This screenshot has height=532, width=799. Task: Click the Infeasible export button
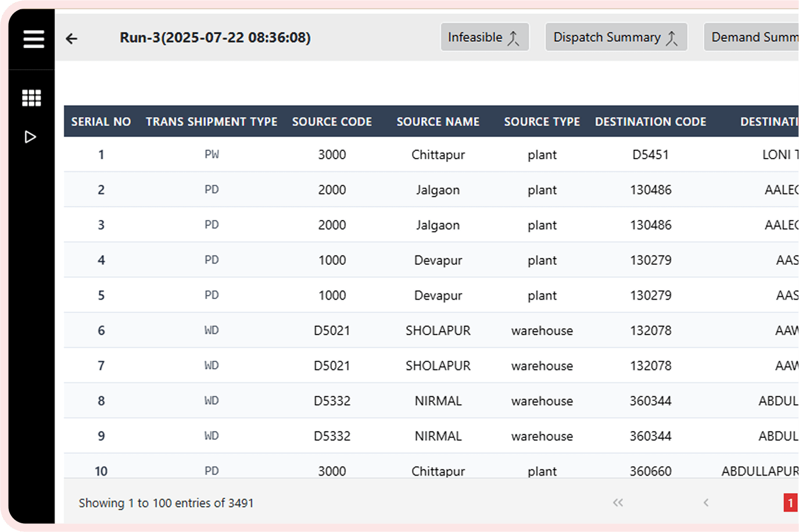(x=484, y=37)
